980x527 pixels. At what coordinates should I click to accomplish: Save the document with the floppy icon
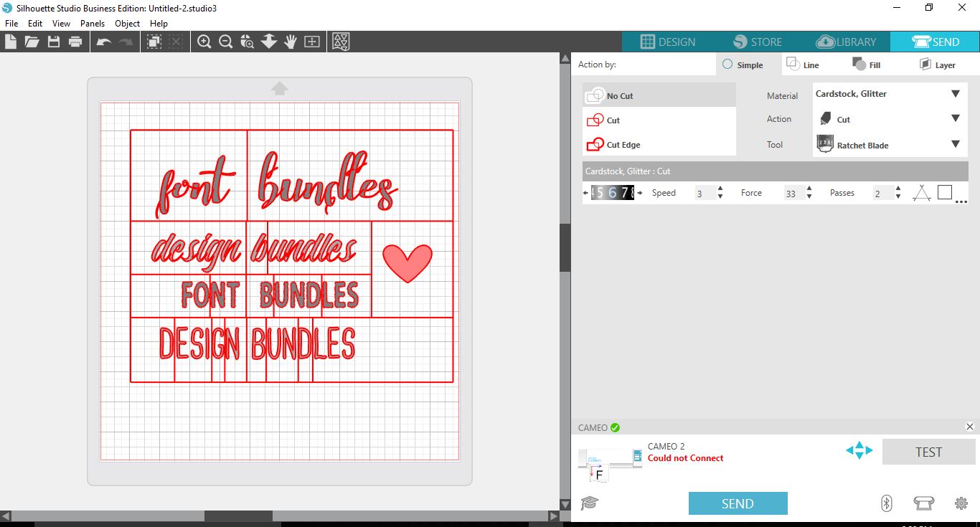coord(54,42)
